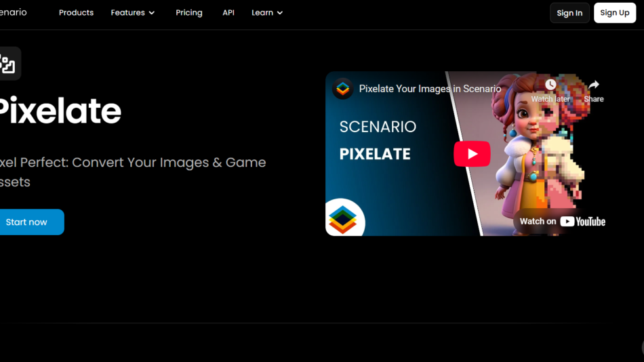This screenshot has height=362, width=644.
Task: Click the Watch later clock icon
Action: (550, 85)
